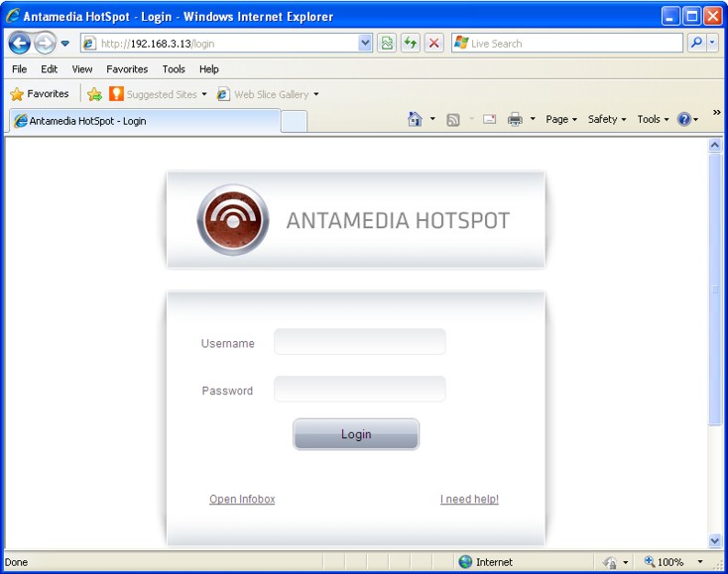Expand zoom level dropdown arrow
Screen dimensions: 728x574
point(700,562)
